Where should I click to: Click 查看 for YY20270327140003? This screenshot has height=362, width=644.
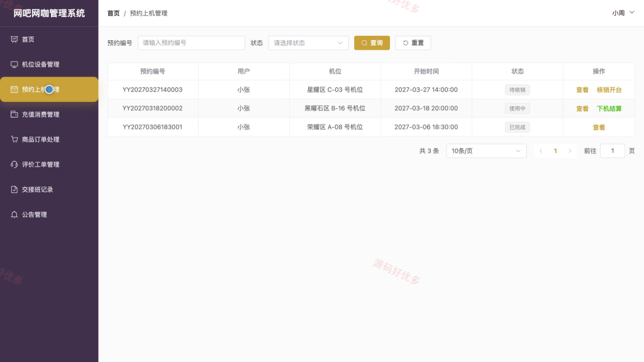coord(582,90)
